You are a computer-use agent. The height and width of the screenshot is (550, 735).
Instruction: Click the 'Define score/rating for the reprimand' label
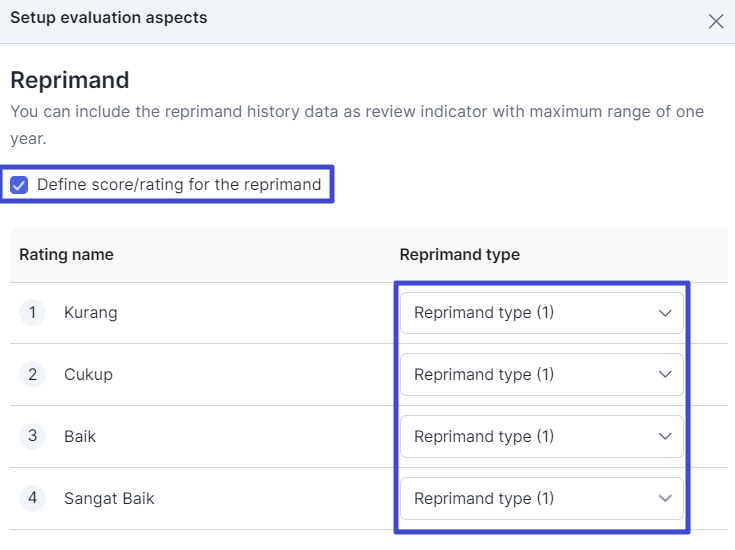pyautogui.click(x=179, y=185)
